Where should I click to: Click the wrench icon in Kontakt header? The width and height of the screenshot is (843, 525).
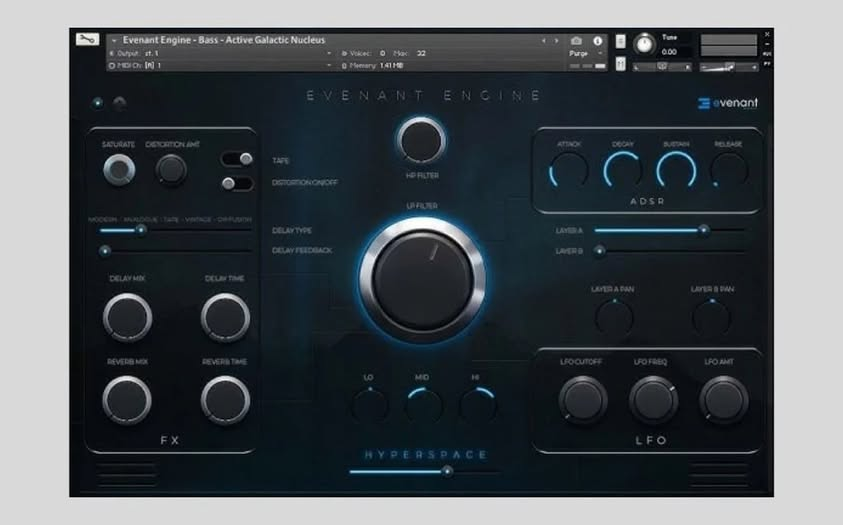tap(87, 40)
